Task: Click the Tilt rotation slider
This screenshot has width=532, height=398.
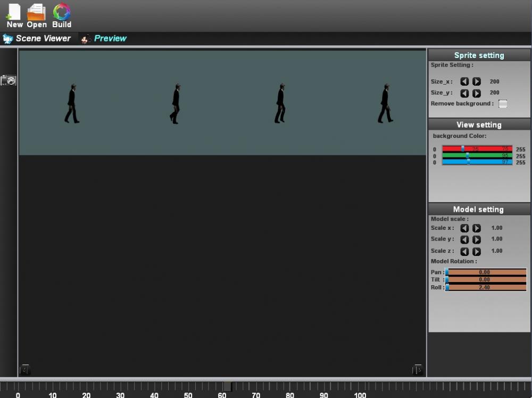Action: pyautogui.click(x=486, y=279)
